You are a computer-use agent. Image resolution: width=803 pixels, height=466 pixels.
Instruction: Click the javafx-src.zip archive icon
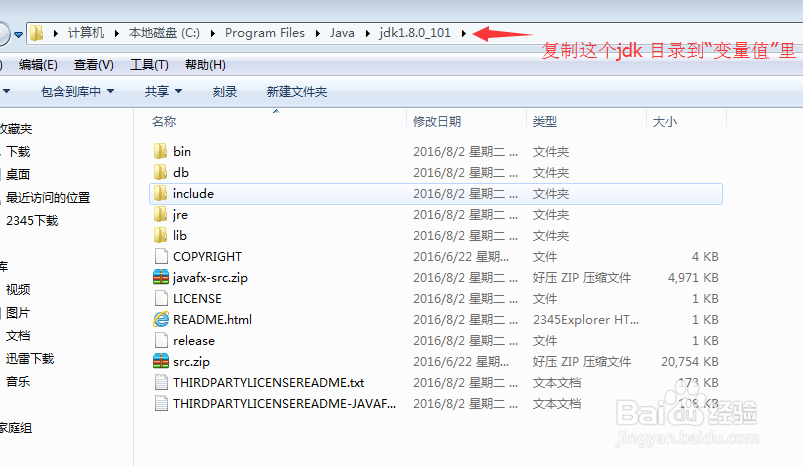tap(161, 277)
